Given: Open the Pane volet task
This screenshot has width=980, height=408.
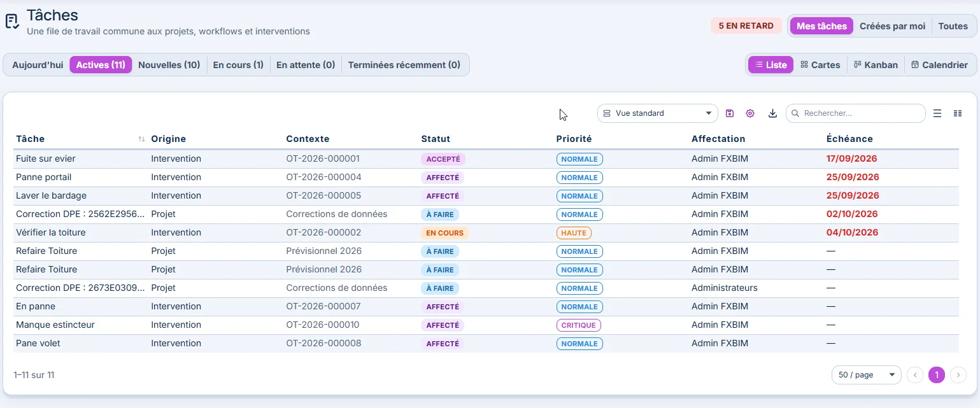Looking at the screenshot, I should click(38, 343).
